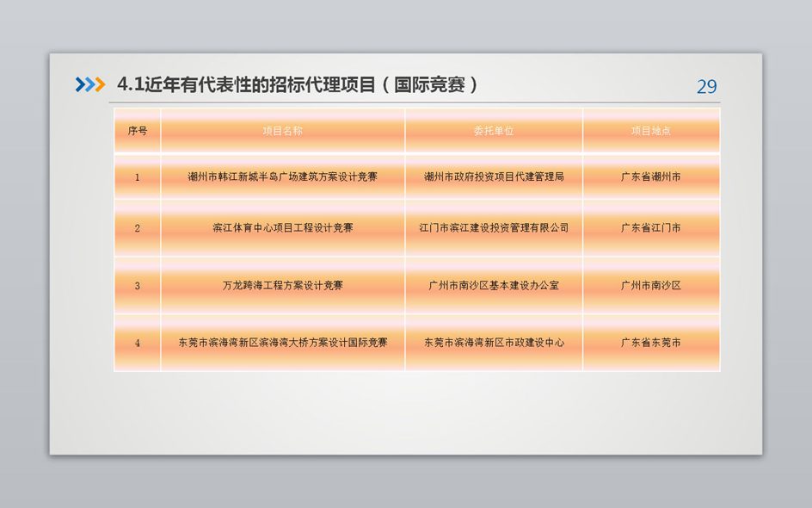
Task: Select the 滨江体育中心项目工程设计竞赛 cell
Action: pos(282,228)
